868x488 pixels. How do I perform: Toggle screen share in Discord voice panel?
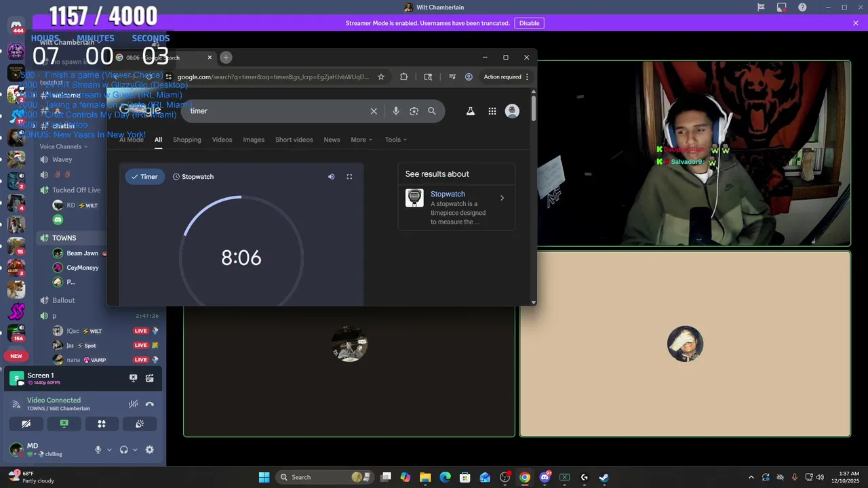tap(64, 424)
